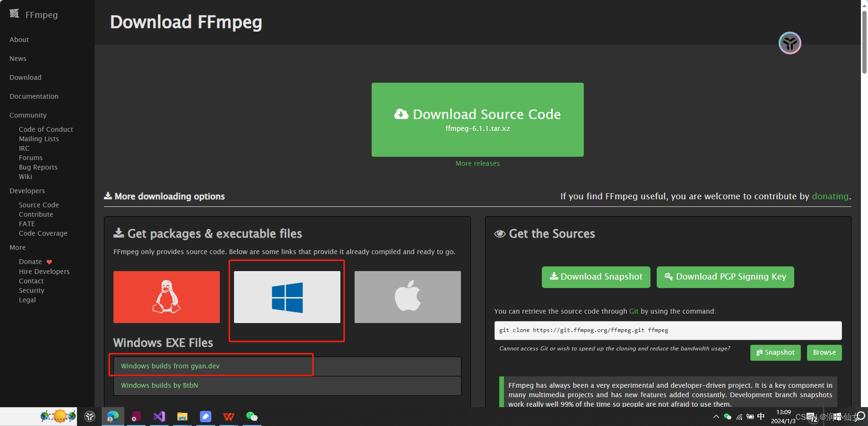Open File Explorer from the taskbar

[x=182, y=417]
